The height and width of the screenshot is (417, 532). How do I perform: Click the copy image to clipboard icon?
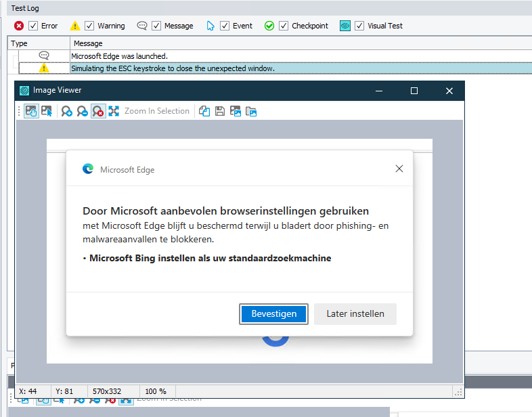[x=204, y=111]
